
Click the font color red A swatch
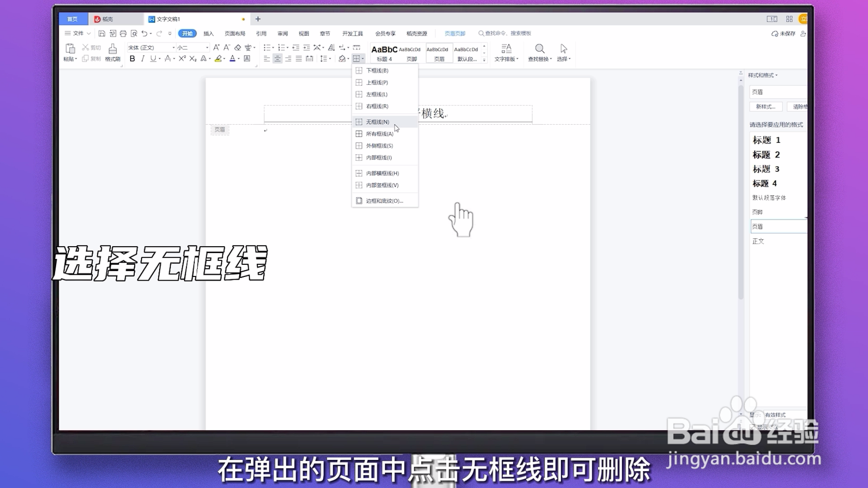point(232,59)
